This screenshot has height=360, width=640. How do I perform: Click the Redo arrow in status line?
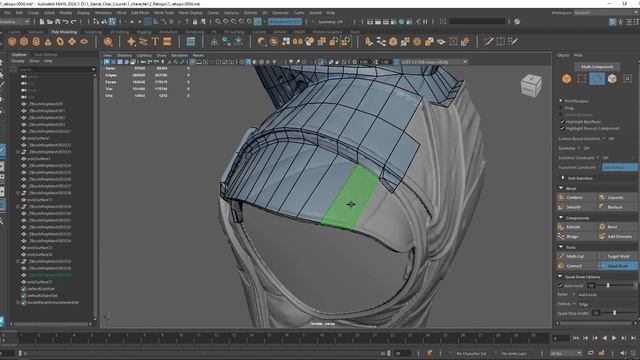click(73, 22)
